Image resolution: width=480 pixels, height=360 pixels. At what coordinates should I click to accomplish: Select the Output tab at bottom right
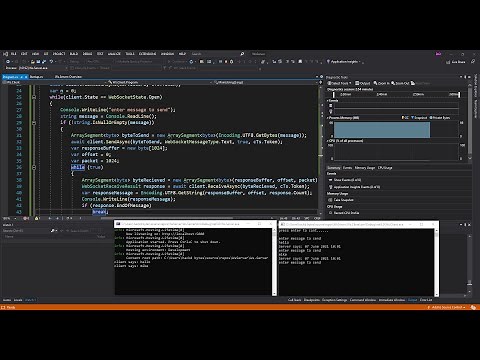[412, 300]
